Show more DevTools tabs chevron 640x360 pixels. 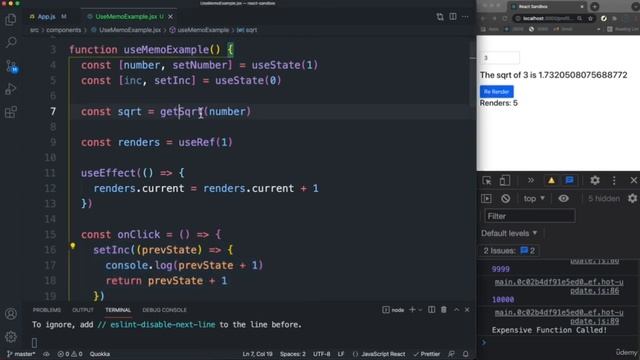pyautogui.click(x=531, y=180)
